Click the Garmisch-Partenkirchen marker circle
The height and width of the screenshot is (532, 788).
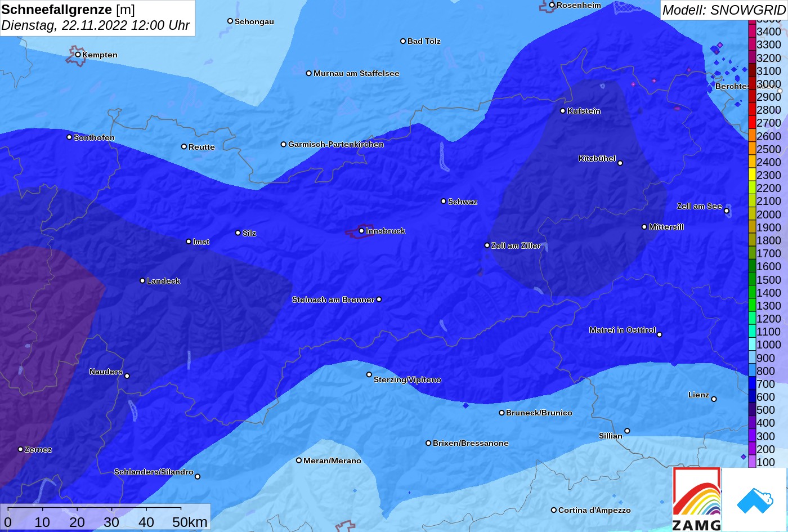[x=284, y=144]
